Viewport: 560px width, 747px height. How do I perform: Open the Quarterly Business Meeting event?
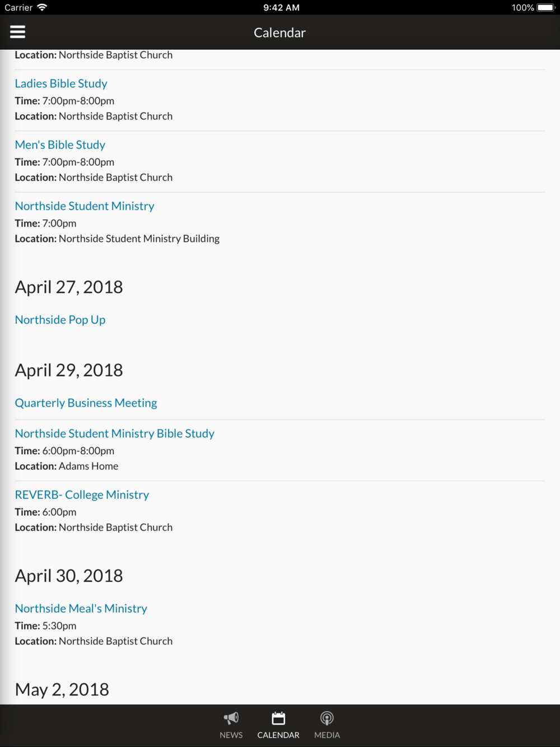86,403
